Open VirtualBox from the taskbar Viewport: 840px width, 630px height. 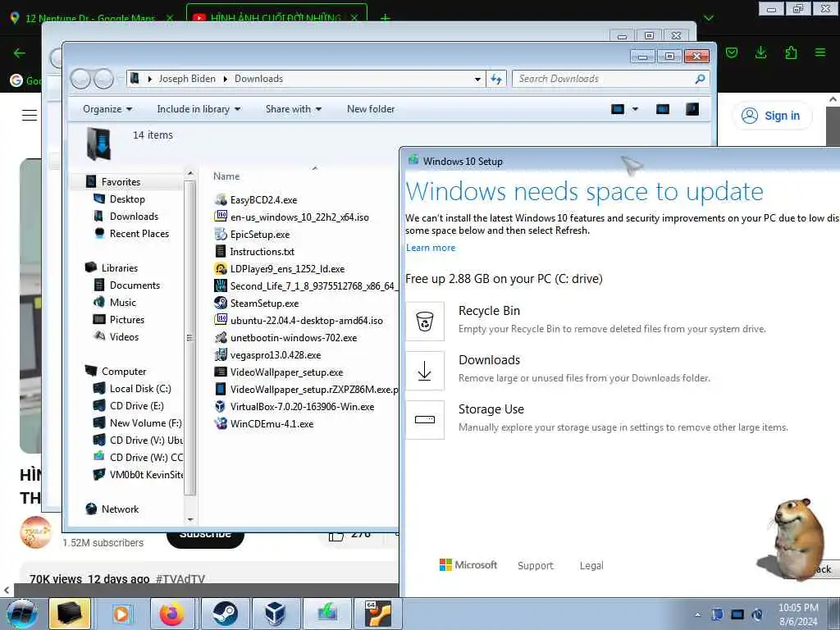point(276,614)
